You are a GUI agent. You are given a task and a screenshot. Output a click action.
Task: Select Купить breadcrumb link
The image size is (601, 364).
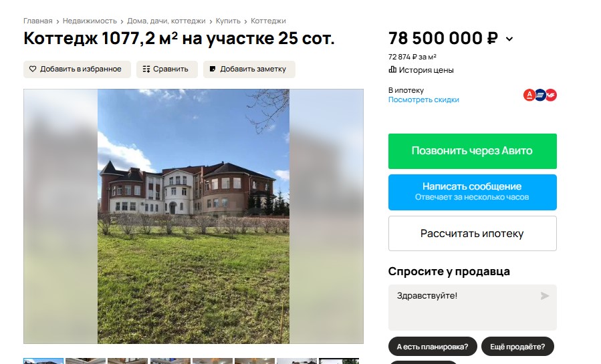click(x=228, y=21)
